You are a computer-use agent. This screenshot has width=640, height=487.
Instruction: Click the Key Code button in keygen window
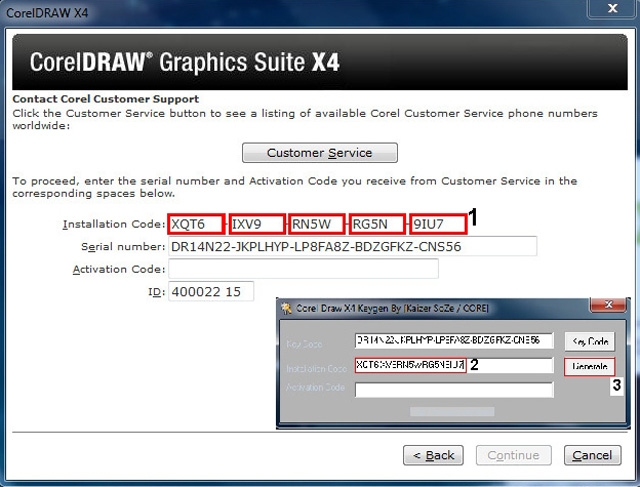tap(590, 341)
